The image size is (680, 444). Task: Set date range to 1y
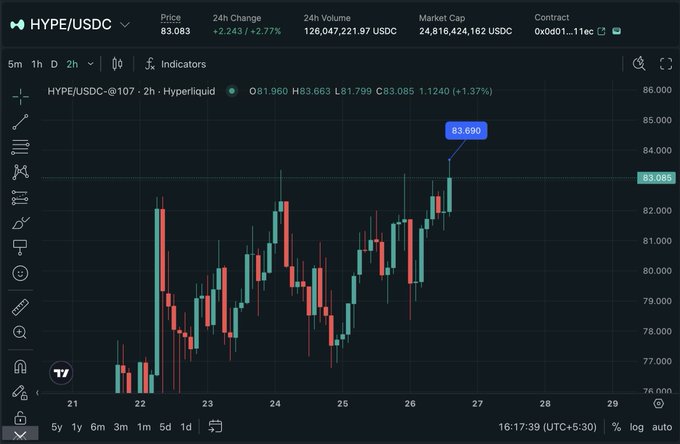(x=77, y=427)
